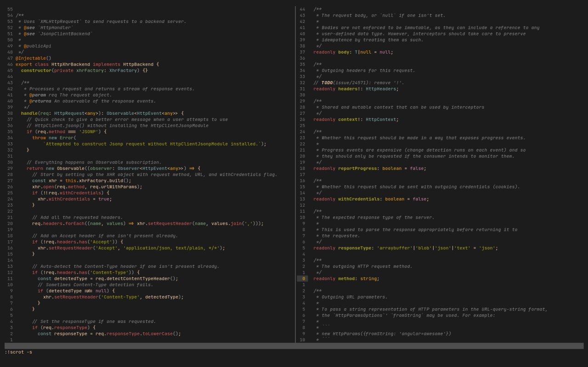Click comment 'Everything happens on Observable subscription.'
This screenshot has height=367, width=588.
pyautogui.click(x=94, y=162)
